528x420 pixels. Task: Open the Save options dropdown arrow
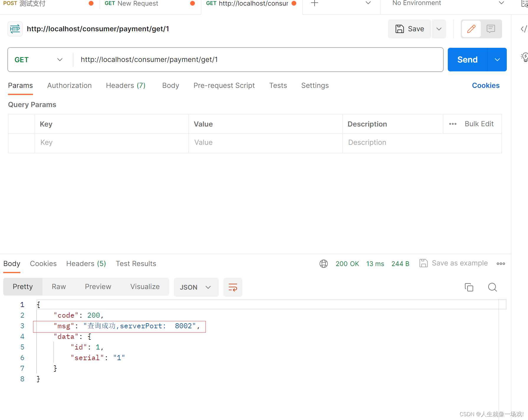(x=439, y=29)
